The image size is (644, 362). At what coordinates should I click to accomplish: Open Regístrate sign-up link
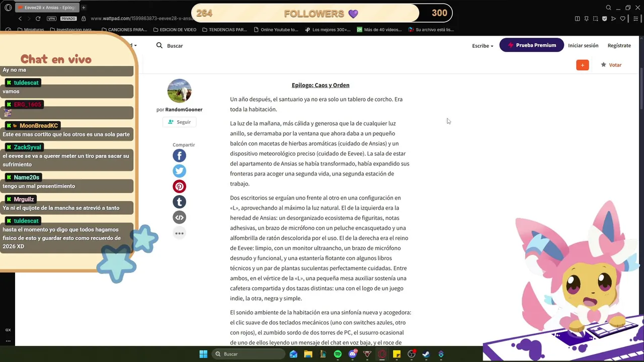tap(619, 45)
